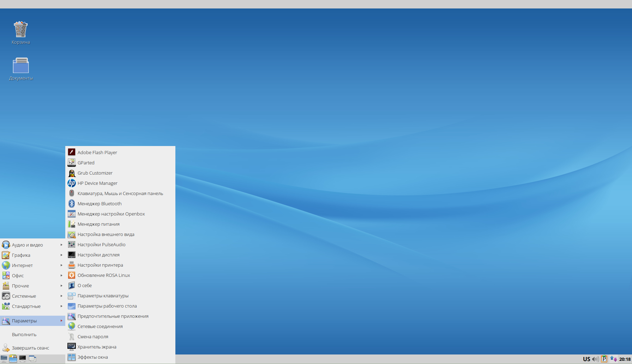Image resolution: width=632 pixels, height=364 pixels.
Task: Choose Выполнить in the main menu
Action: click(32, 334)
